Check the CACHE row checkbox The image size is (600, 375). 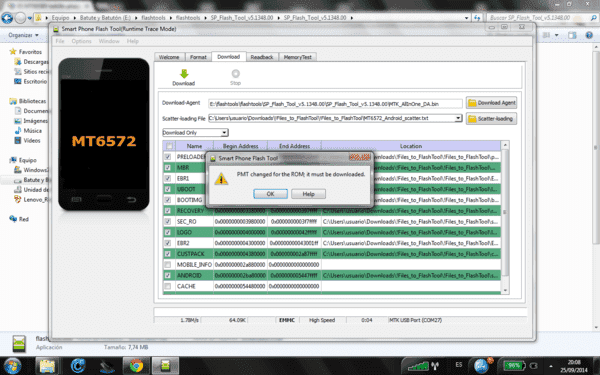(168, 286)
